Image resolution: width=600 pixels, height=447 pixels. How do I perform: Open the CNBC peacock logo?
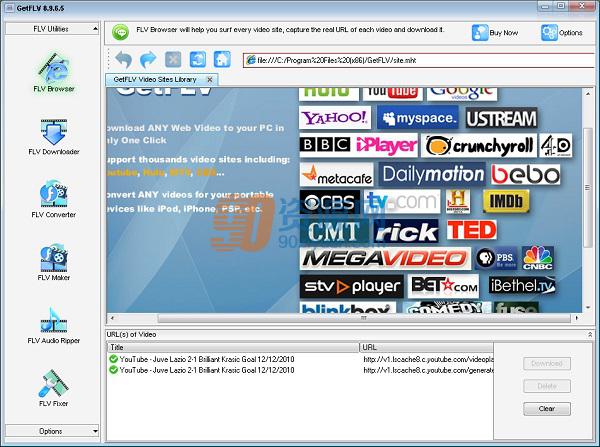point(538,258)
